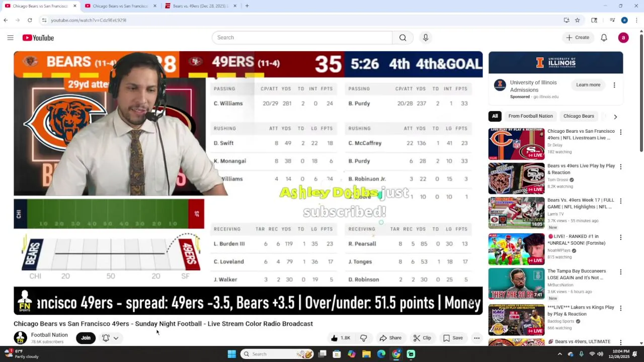Open Dr Delay livestream thumbnail
This screenshot has width=644, height=362.
516,144
